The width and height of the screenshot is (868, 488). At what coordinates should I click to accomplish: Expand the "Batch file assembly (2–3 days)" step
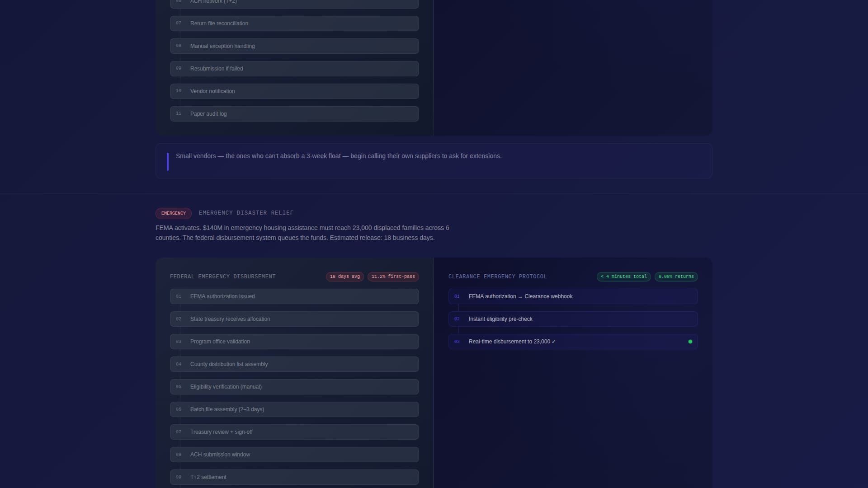pyautogui.click(x=294, y=409)
